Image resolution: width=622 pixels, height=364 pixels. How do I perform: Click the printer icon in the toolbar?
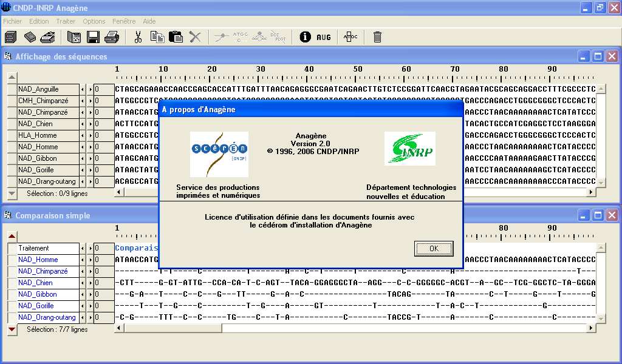click(x=112, y=37)
